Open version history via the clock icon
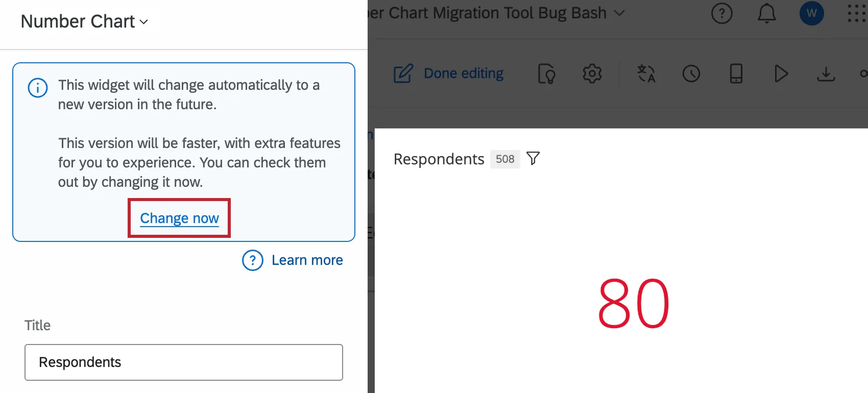The height and width of the screenshot is (393, 868). 691,73
